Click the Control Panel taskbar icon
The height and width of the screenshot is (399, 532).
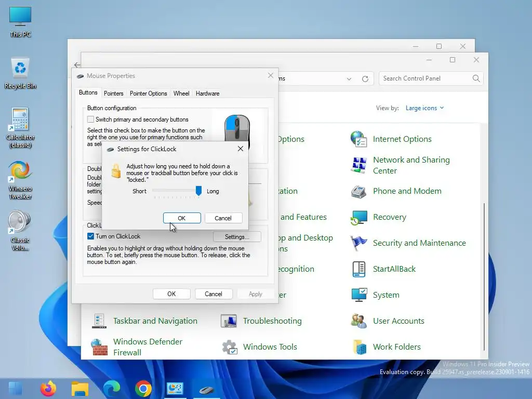175,389
